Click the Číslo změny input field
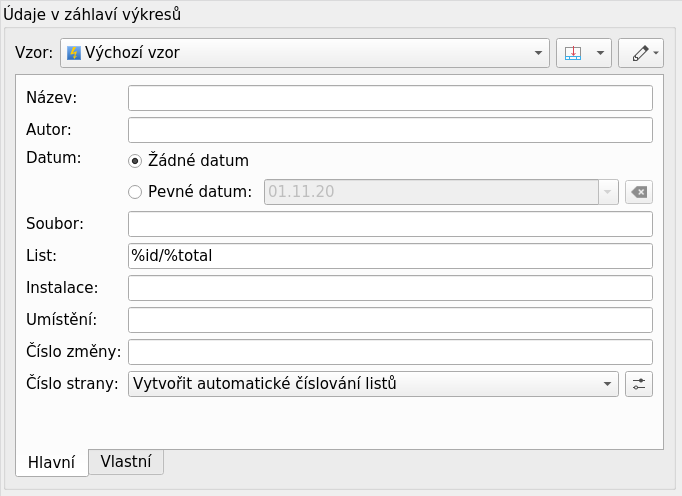 point(390,352)
